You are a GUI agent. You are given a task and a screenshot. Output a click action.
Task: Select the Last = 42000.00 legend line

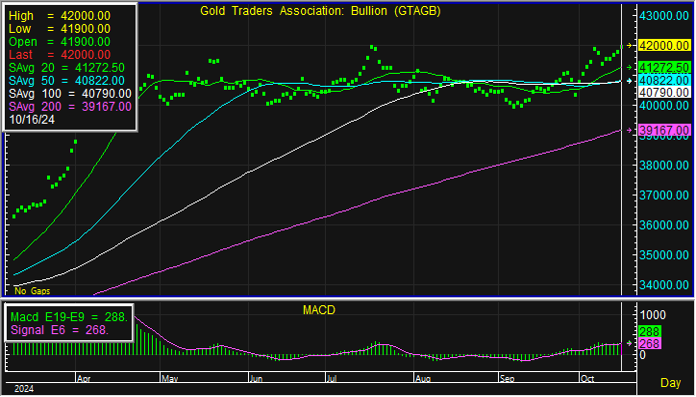click(x=59, y=55)
